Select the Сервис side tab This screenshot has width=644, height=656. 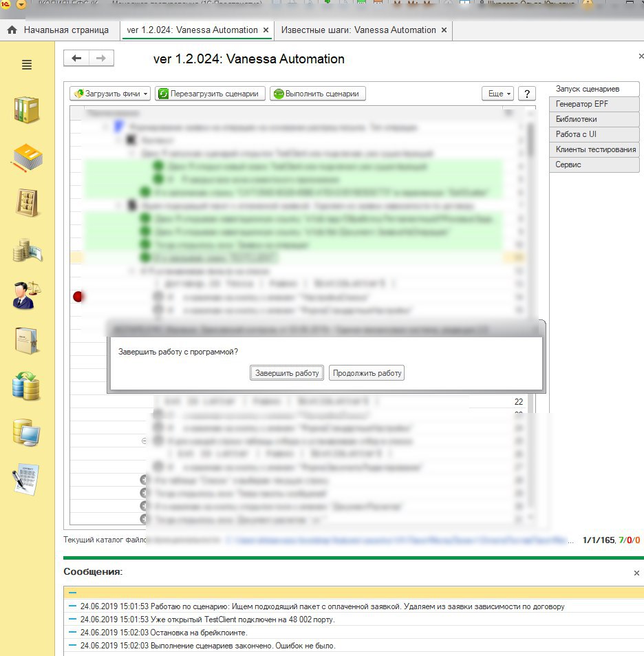point(594,165)
